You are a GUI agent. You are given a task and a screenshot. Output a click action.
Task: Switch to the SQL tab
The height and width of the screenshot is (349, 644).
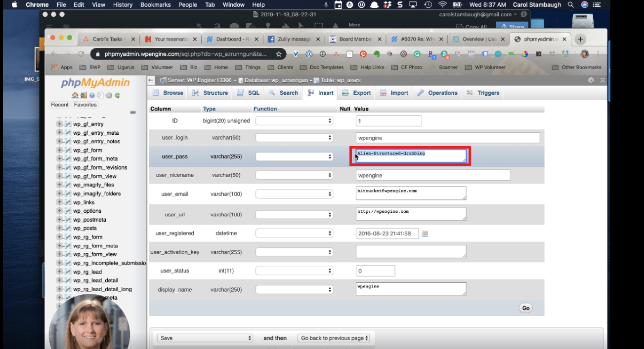click(248, 93)
